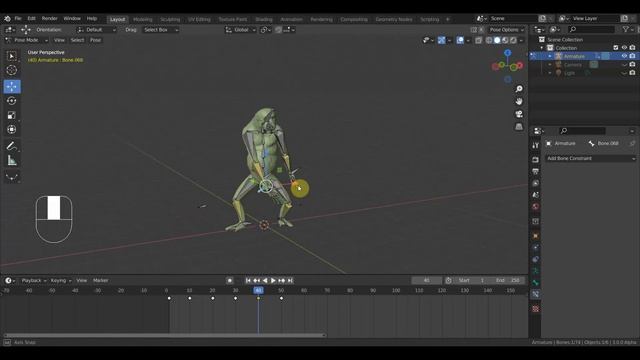Disable Armature in renders camera icon
The image size is (640, 360).
pos(632,56)
